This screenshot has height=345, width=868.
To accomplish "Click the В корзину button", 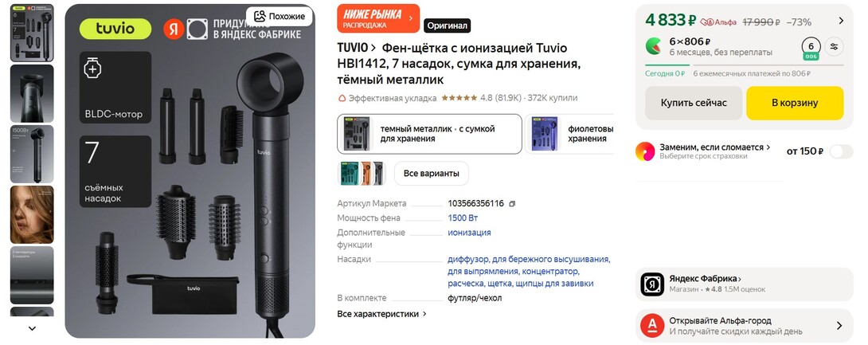I will point(795,103).
